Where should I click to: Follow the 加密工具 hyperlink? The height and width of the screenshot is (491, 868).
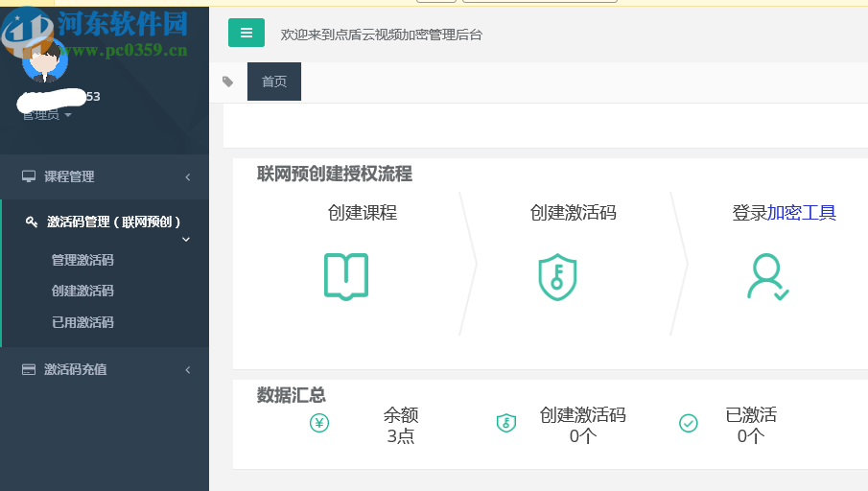802,213
